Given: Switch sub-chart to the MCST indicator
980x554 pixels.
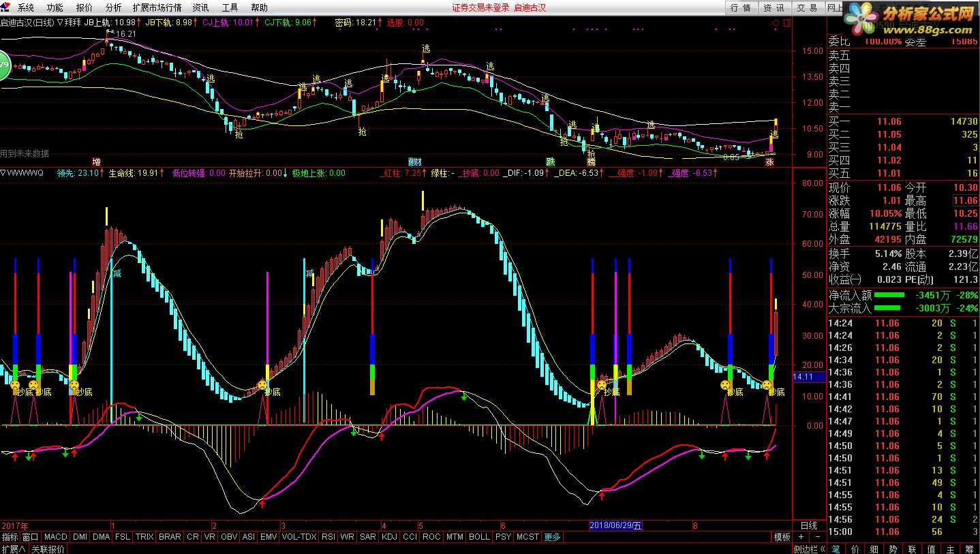Looking at the screenshot, I should (527, 537).
